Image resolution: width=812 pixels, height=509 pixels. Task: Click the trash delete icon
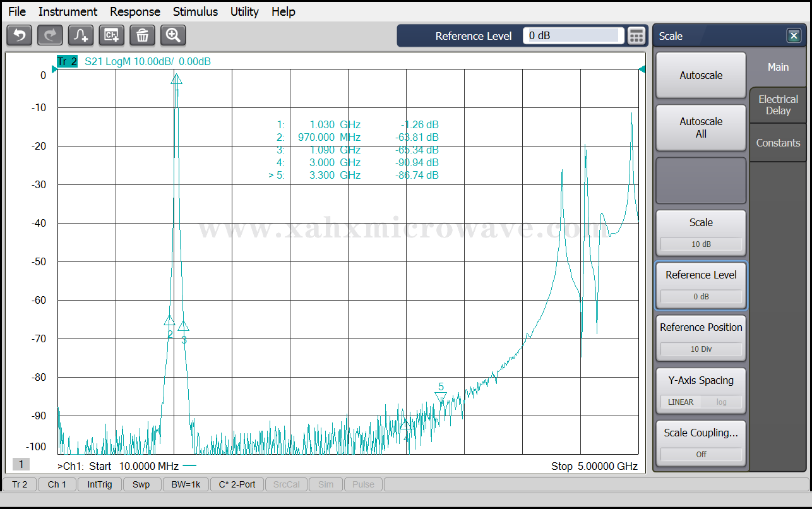(142, 35)
